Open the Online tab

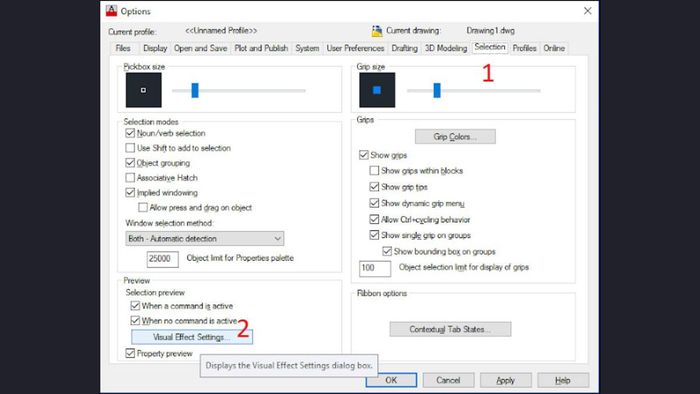pos(554,48)
